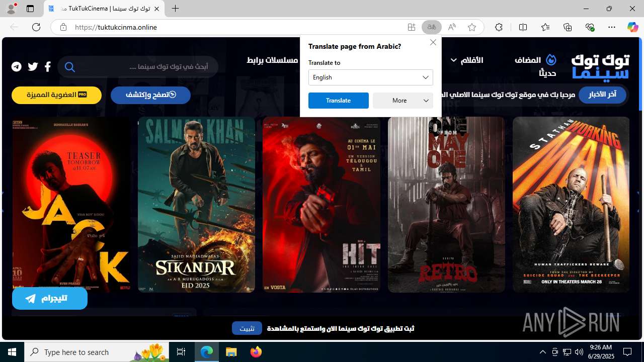Click the magnifier search icon in site search
The height and width of the screenshot is (362, 644).
pyautogui.click(x=70, y=67)
